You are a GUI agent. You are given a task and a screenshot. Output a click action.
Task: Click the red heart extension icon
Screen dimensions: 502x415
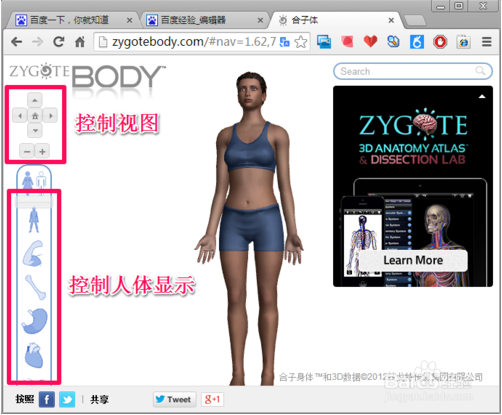click(370, 42)
